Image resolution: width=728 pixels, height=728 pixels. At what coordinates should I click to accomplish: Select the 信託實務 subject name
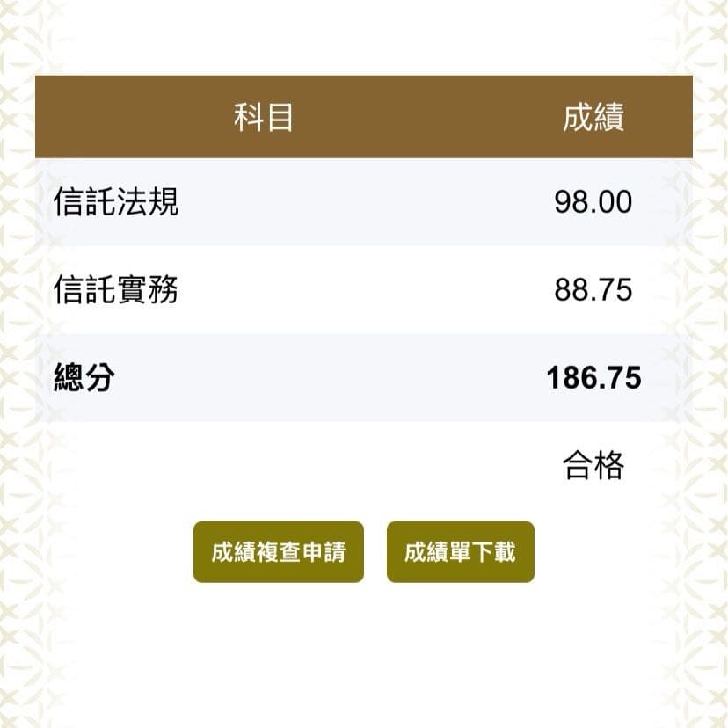point(116,289)
